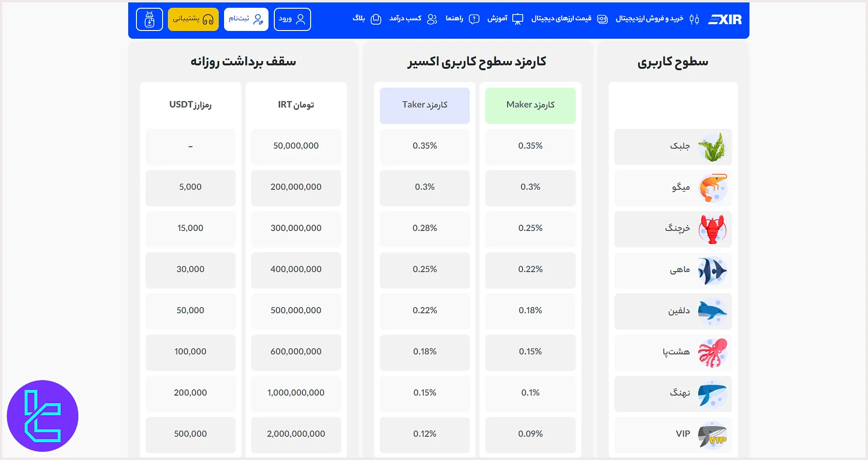868x460 pixels.
Task: Click the whale (نهنگ) level icon
Action: (713, 394)
